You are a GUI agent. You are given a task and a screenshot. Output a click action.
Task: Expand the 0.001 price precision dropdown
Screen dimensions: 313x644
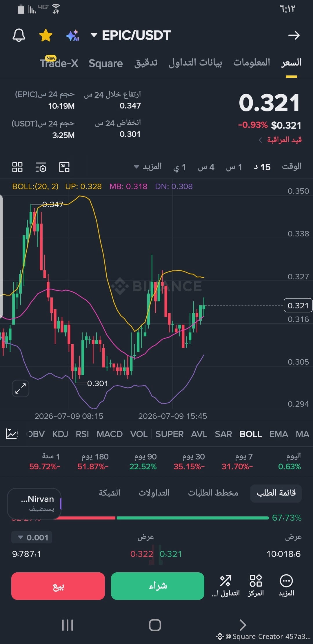(x=32, y=538)
